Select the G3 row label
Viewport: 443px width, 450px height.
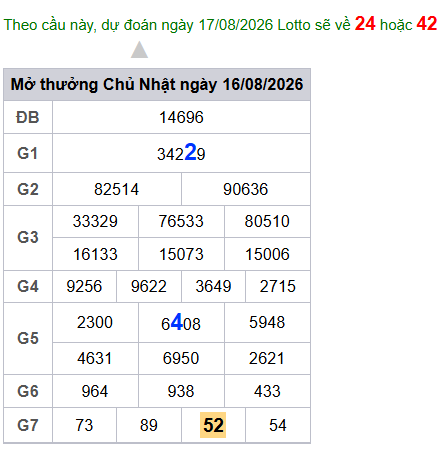coord(28,238)
